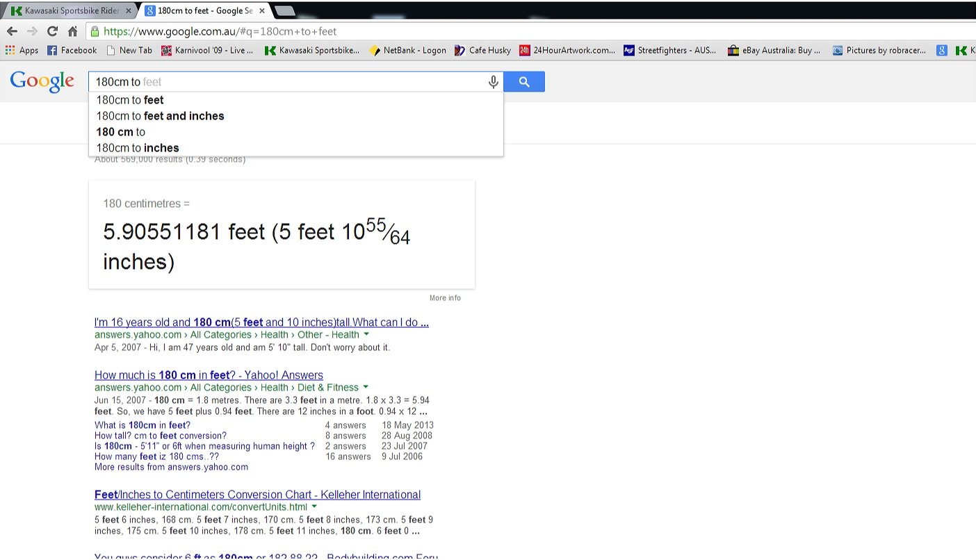Select the '180cm to inches' suggestion
Viewport: 976px width, 560px height.
138,148
